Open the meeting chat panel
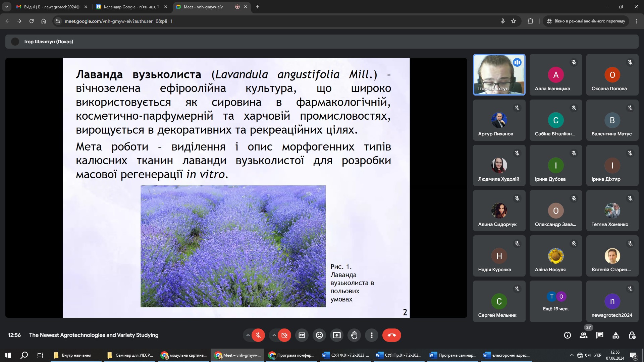Screen dimensions: 644x362 (600, 335)
